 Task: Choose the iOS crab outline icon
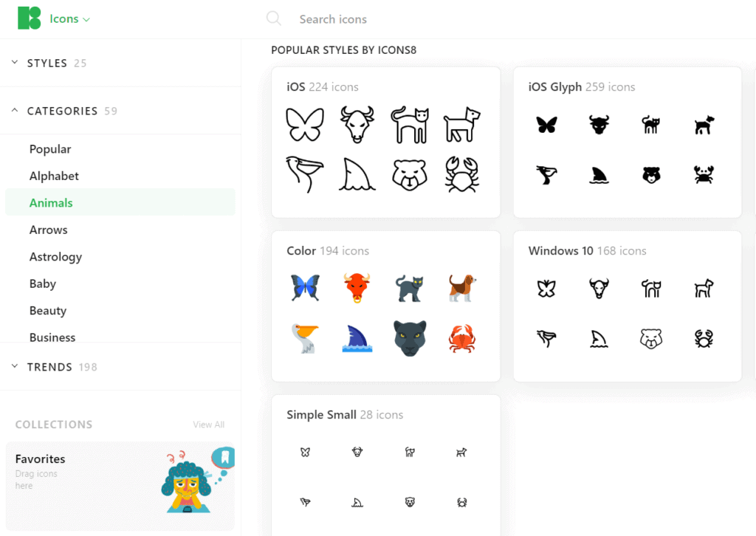click(461, 174)
